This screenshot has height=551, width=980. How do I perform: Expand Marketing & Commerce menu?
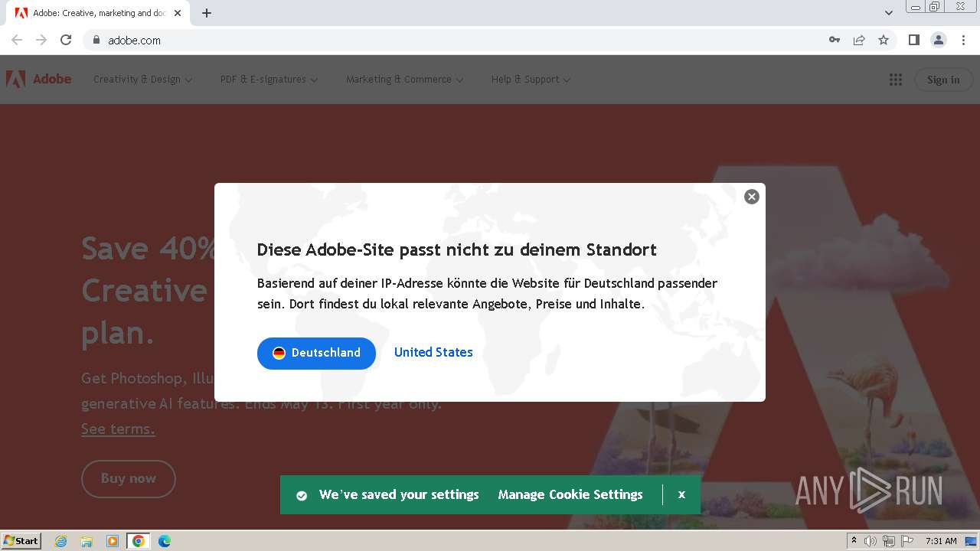coord(404,80)
